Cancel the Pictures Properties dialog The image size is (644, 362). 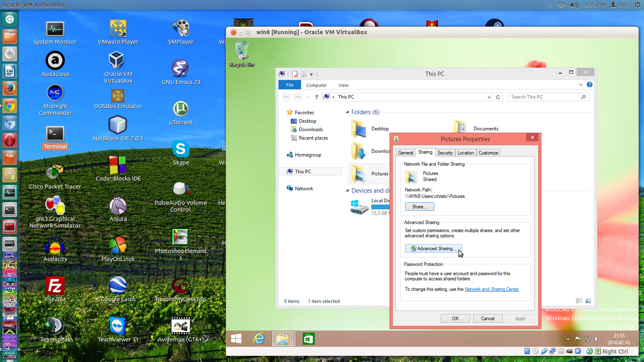[487, 318]
